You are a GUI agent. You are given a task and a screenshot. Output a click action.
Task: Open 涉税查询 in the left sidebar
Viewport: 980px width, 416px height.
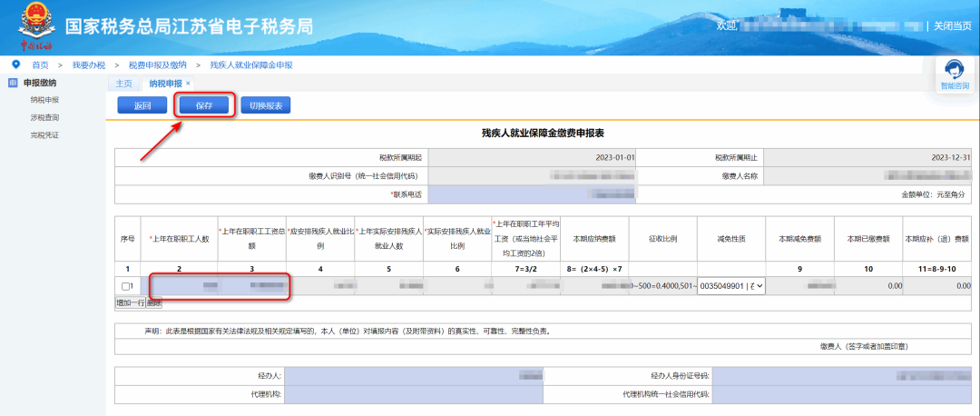[x=44, y=117]
